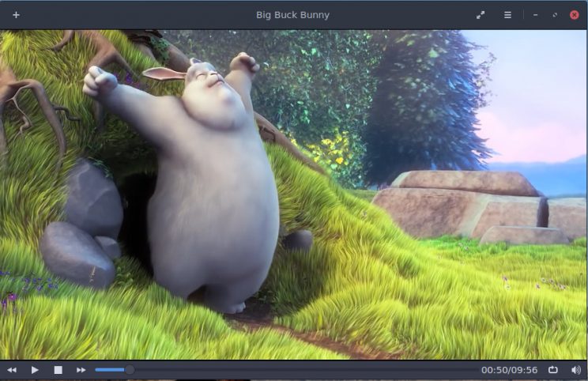The width and height of the screenshot is (588, 381).
Task: Click the seek bar's round position handle
Action: [x=129, y=370]
